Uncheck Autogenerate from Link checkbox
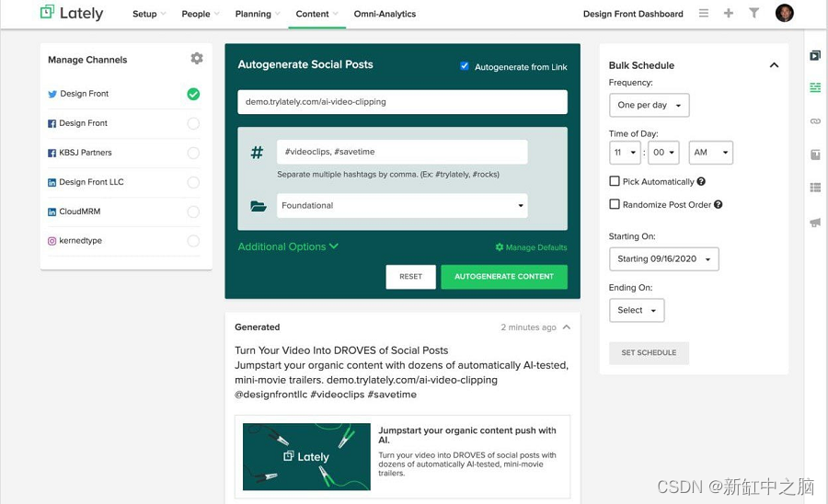Screen dimensions: 828x504 tap(465, 66)
